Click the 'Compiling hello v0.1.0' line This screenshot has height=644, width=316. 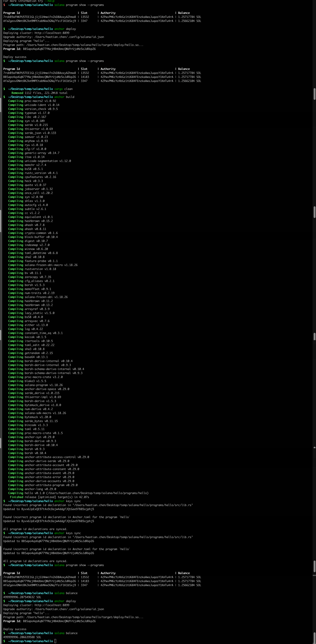coord(78,493)
